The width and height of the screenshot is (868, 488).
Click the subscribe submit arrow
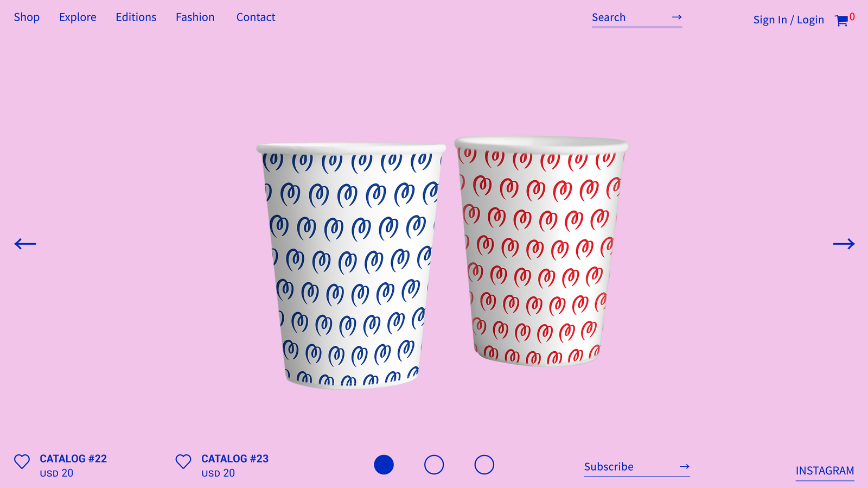pos(685,466)
